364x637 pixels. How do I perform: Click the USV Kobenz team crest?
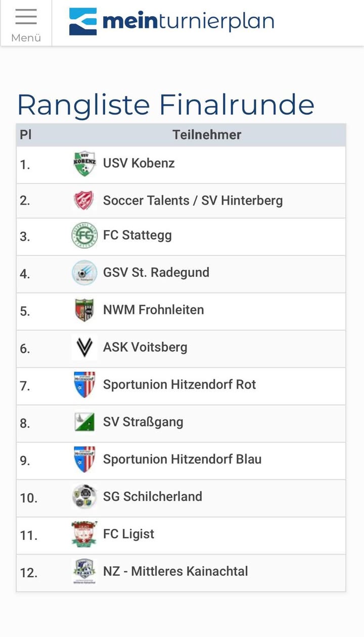84,164
